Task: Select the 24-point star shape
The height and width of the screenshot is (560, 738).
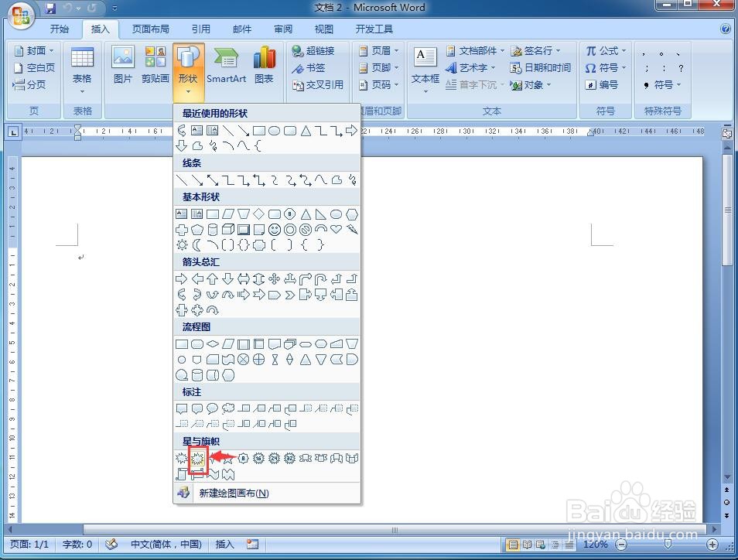Action: (275, 458)
